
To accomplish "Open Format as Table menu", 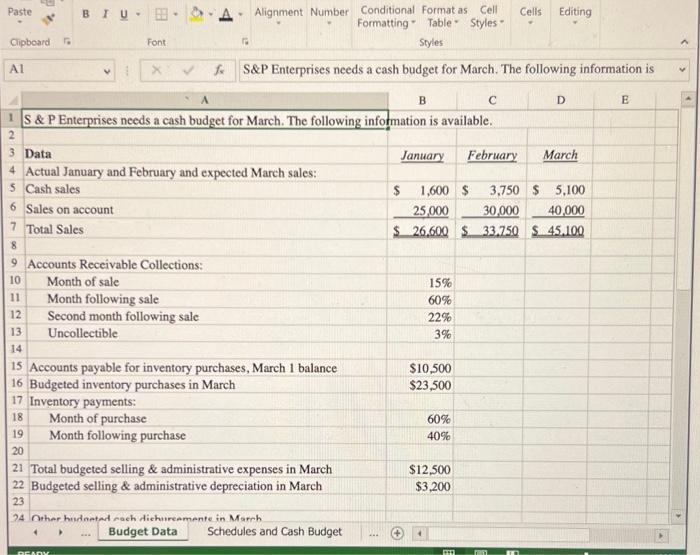I will click(x=444, y=16).
